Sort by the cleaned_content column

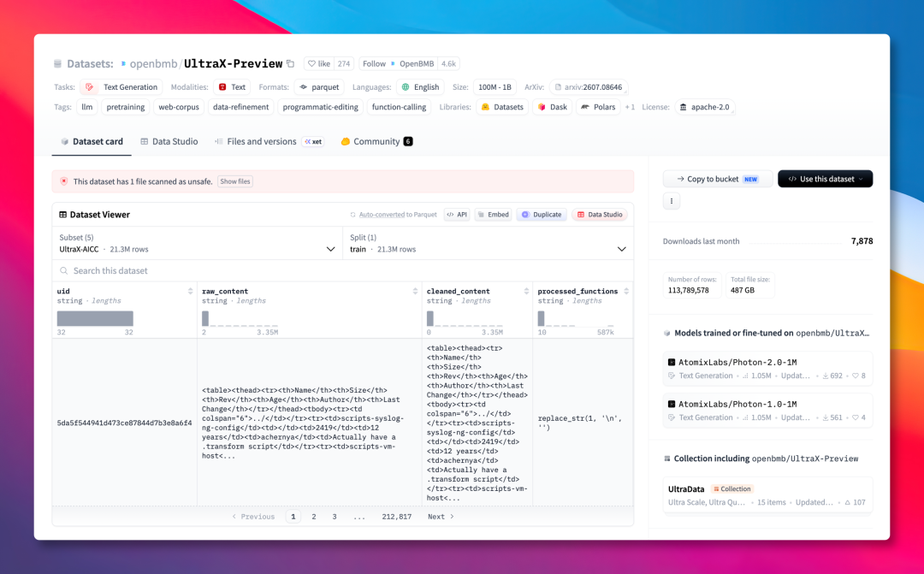[526, 291]
